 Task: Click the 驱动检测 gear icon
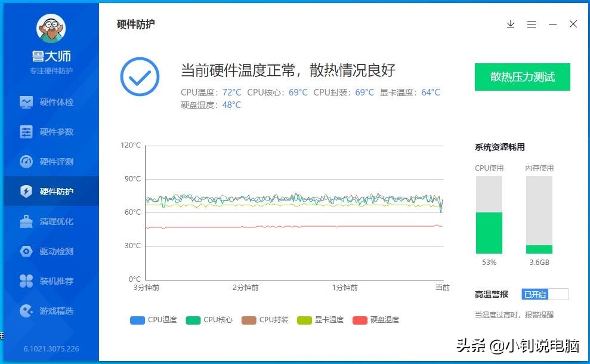(26, 251)
